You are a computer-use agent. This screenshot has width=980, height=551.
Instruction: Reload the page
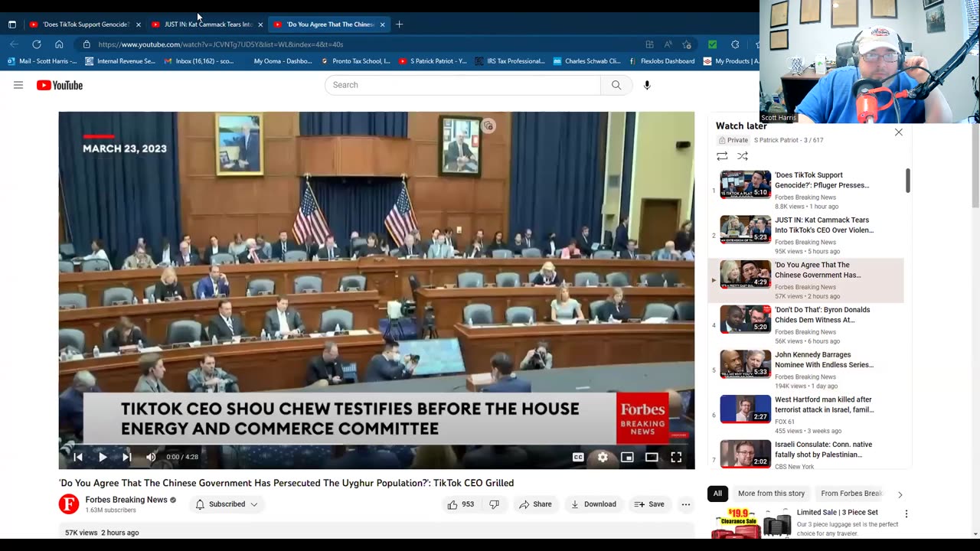coord(36,44)
